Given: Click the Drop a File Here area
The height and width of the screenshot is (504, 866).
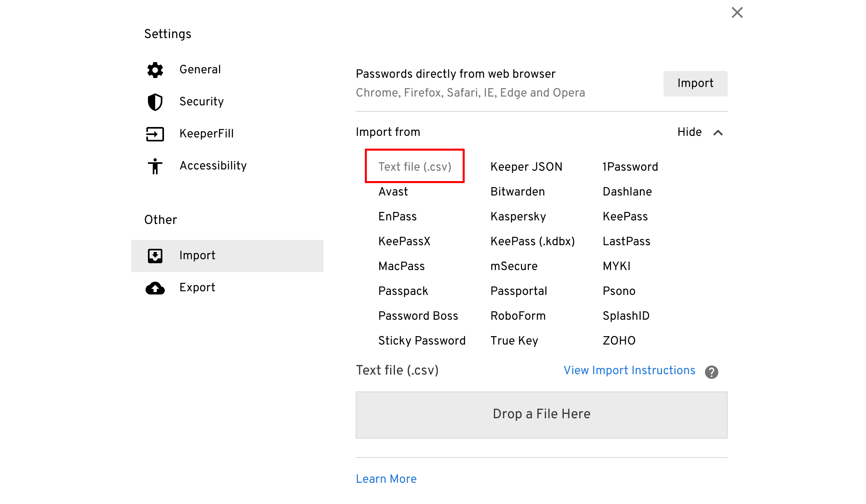Looking at the screenshot, I should click(x=541, y=415).
